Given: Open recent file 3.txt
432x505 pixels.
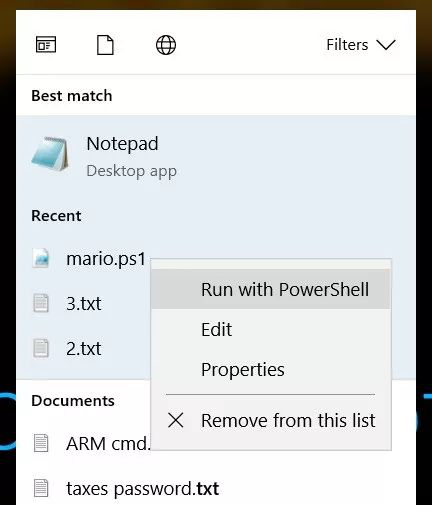Looking at the screenshot, I should 83,303.
